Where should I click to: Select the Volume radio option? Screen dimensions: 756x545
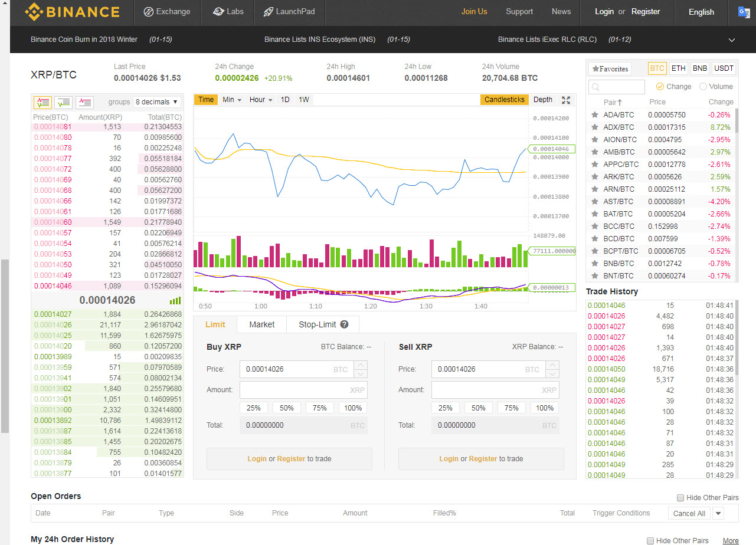(703, 86)
